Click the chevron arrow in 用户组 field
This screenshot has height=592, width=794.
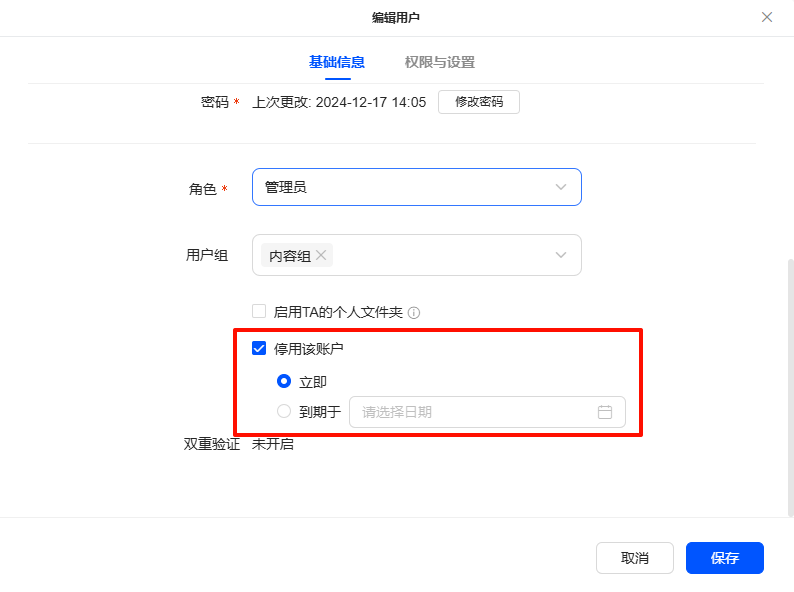(561, 255)
